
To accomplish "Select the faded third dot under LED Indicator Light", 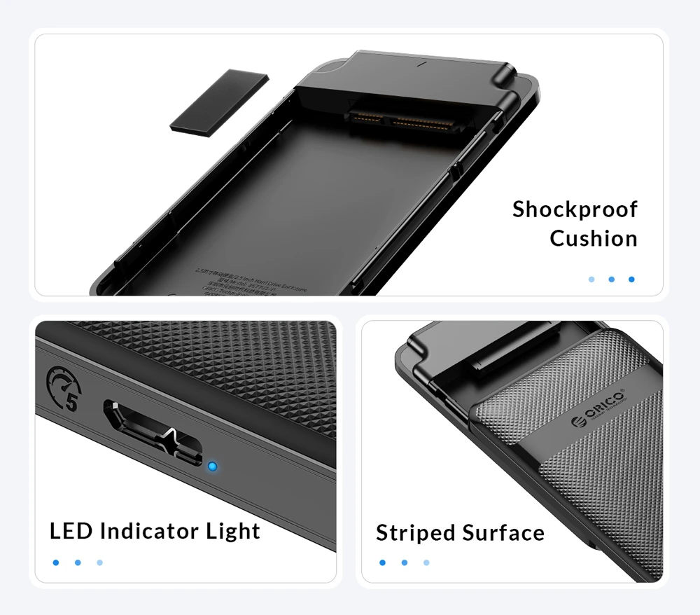I will (99, 562).
